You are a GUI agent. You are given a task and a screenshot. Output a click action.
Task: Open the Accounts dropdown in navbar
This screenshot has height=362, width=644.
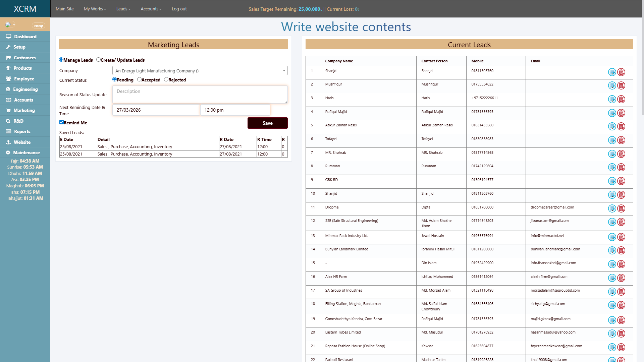click(151, 9)
